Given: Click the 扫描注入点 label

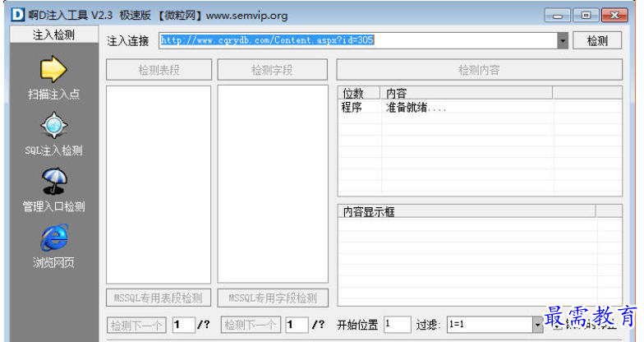Looking at the screenshot, I should (53, 94).
